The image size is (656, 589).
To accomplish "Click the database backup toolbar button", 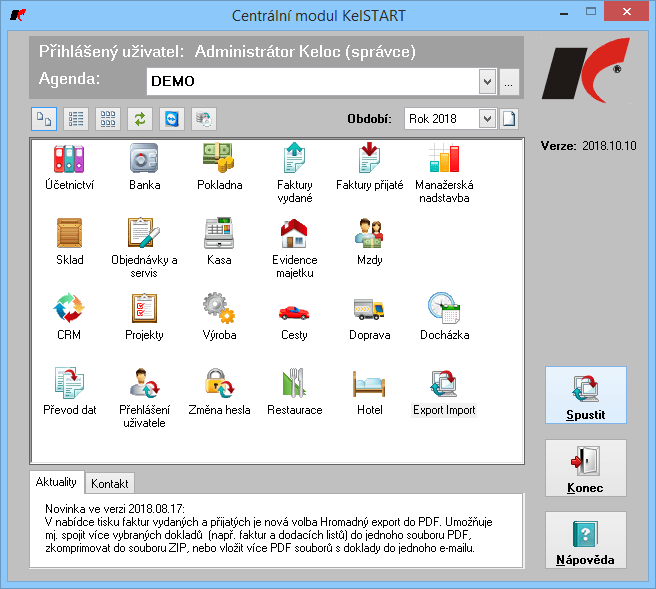I will [x=204, y=119].
